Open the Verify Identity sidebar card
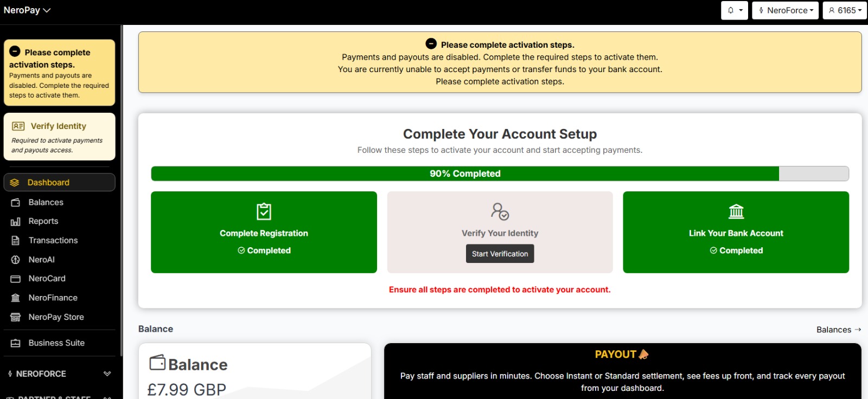Viewport: 868px width, 399px height. point(59,137)
